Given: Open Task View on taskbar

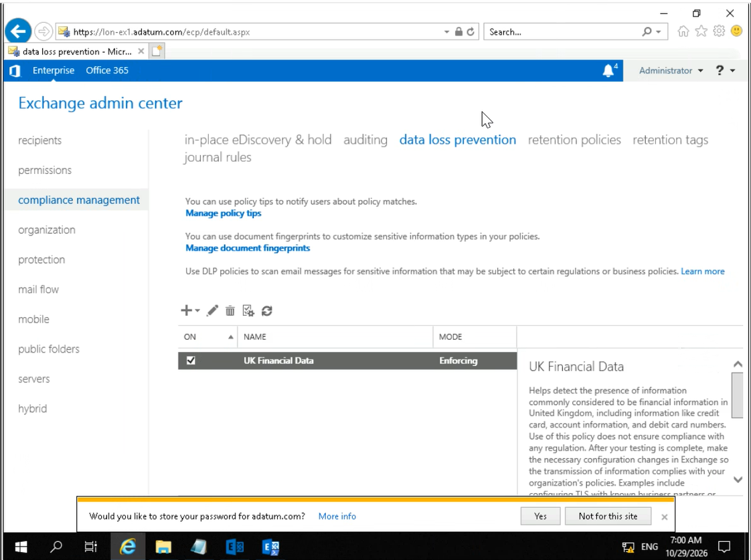Looking at the screenshot, I should tap(90, 546).
